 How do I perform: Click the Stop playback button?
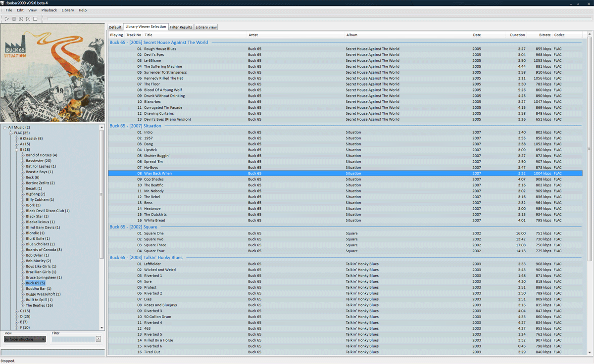pyautogui.click(x=35, y=19)
